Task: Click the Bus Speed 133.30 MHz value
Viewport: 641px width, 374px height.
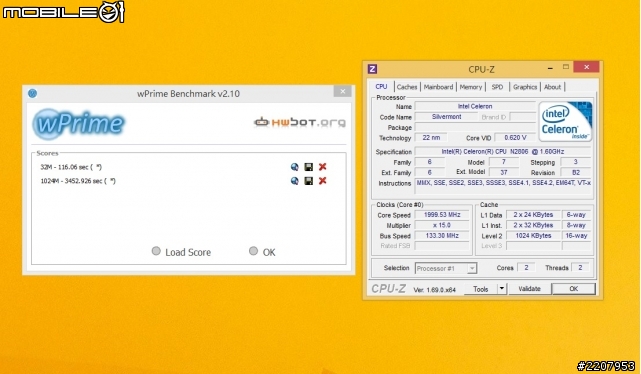Action: 442,236
